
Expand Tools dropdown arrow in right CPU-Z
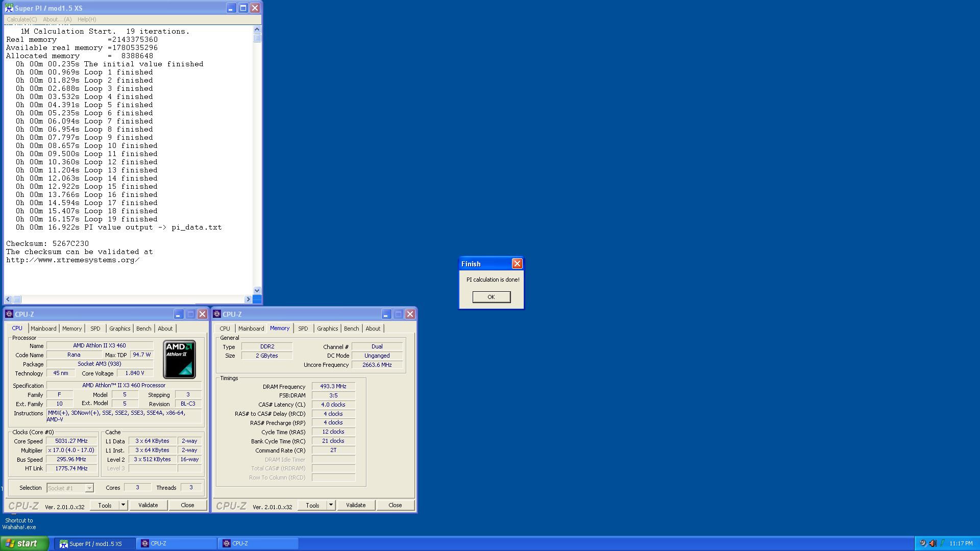pos(331,505)
